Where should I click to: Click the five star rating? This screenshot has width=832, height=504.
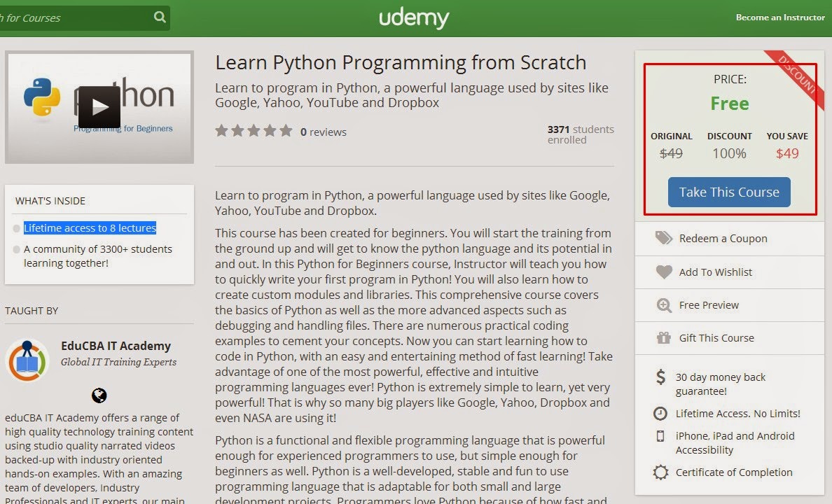coord(254,130)
